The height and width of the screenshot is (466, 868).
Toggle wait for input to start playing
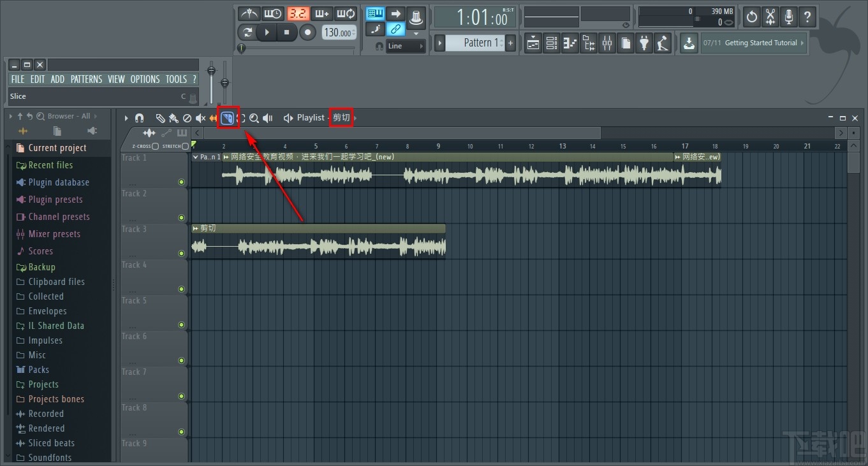click(x=272, y=13)
